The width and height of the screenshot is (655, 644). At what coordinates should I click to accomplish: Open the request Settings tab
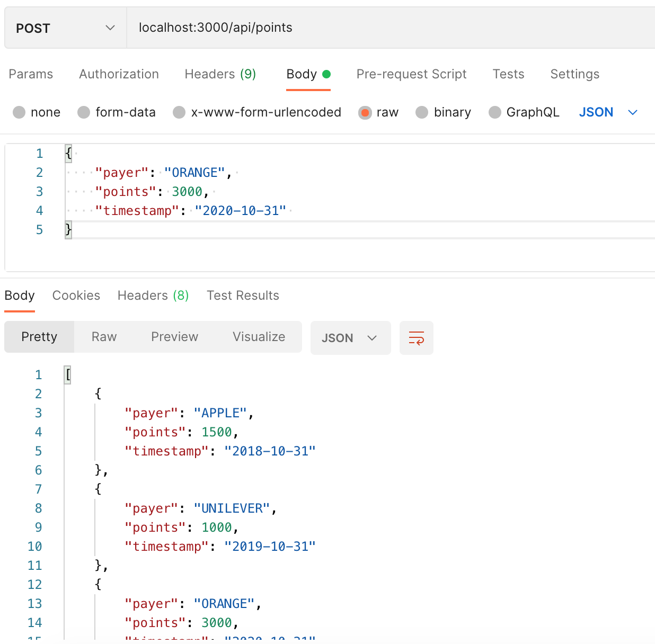coord(575,74)
